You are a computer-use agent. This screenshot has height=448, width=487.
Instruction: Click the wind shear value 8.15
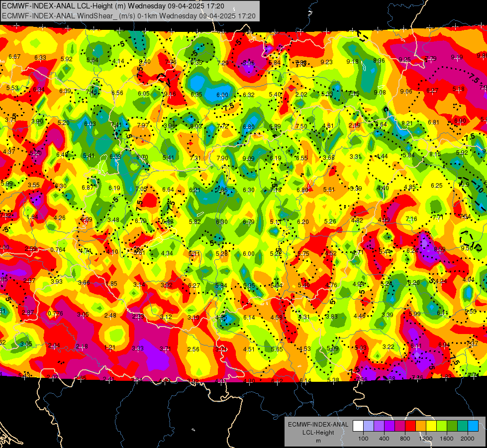point(435,154)
